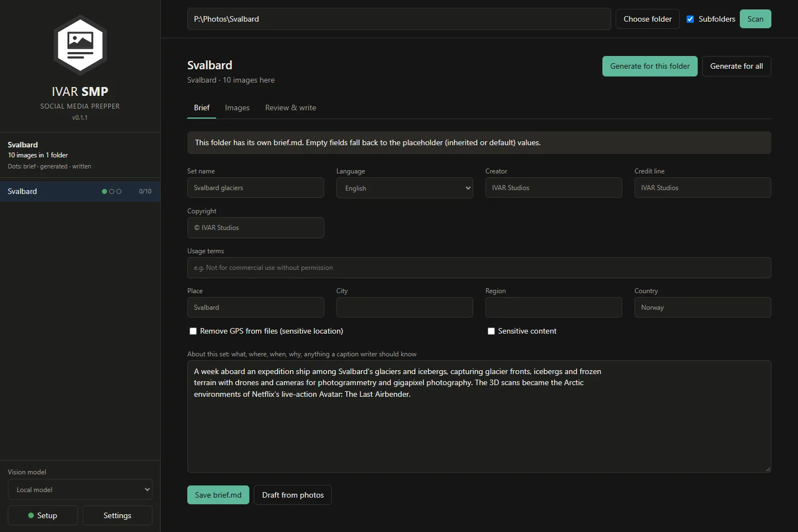Click the Place input field
The image size is (798, 532).
[255, 308]
